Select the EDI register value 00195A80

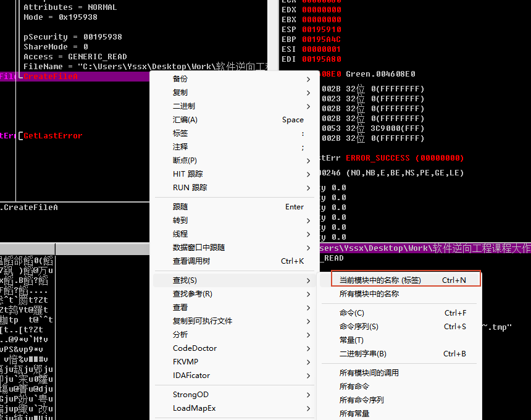click(x=321, y=59)
